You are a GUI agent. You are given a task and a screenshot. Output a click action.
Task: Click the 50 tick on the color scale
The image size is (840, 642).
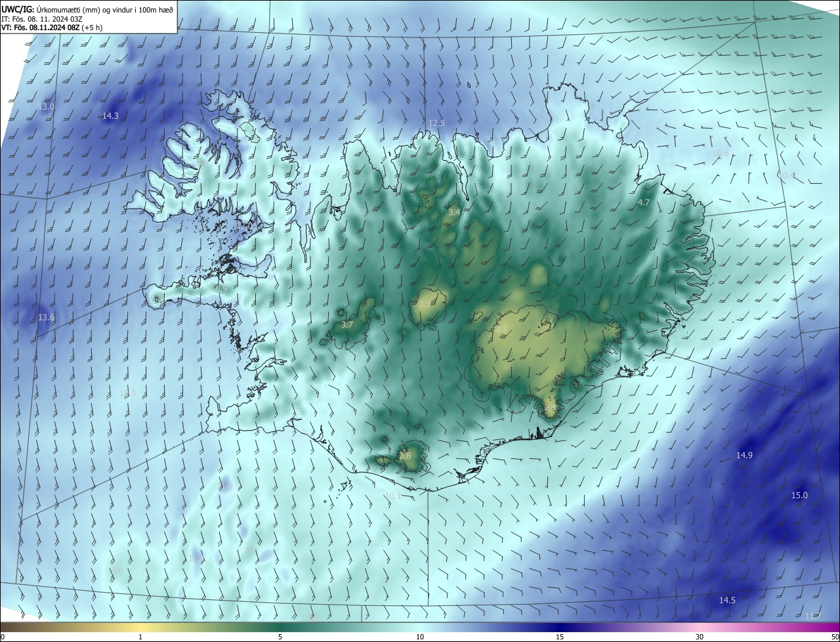click(x=835, y=637)
